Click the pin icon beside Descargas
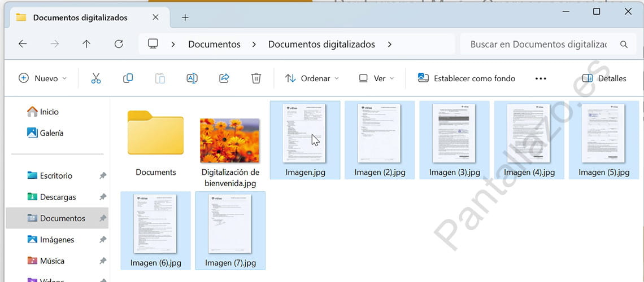The width and height of the screenshot is (644, 282). (x=103, y=197)
